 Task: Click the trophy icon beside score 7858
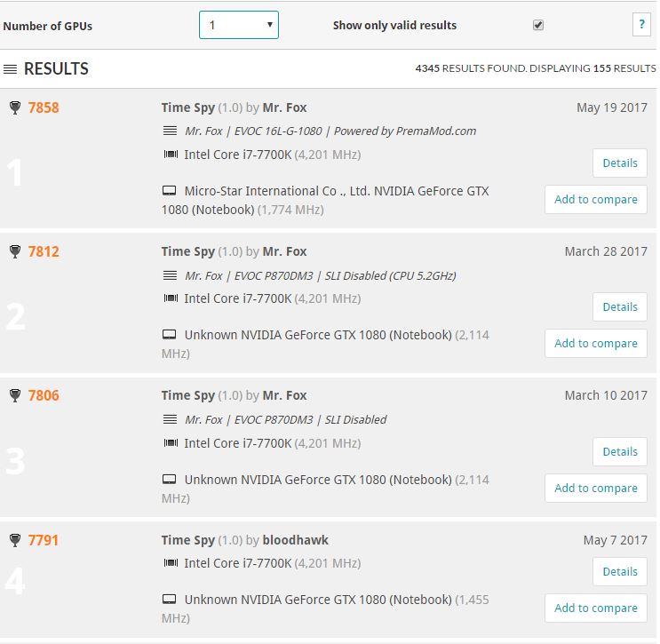pyautogui.click(x=14, y=107)
